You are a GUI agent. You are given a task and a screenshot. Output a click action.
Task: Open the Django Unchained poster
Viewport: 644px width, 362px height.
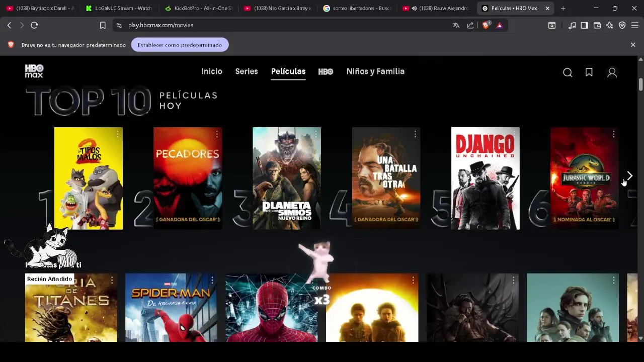point(485,178)
